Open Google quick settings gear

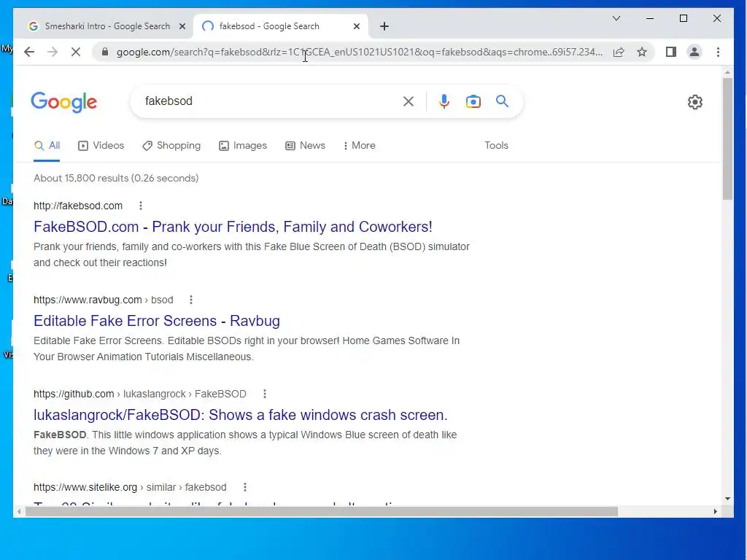(695, 101)
